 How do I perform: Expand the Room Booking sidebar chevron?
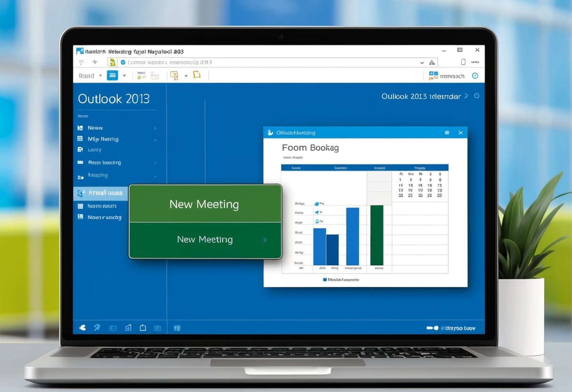click(156, 163)
